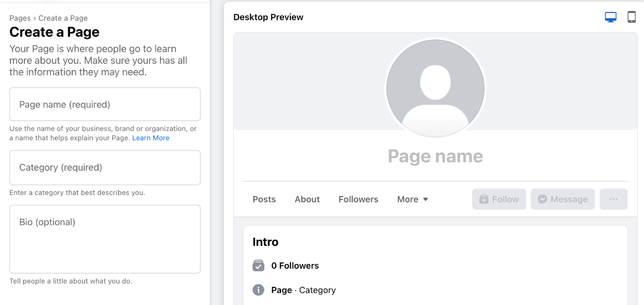Open the Category selection field
This screenshot has height=305, width=644.
pos(104,167)
